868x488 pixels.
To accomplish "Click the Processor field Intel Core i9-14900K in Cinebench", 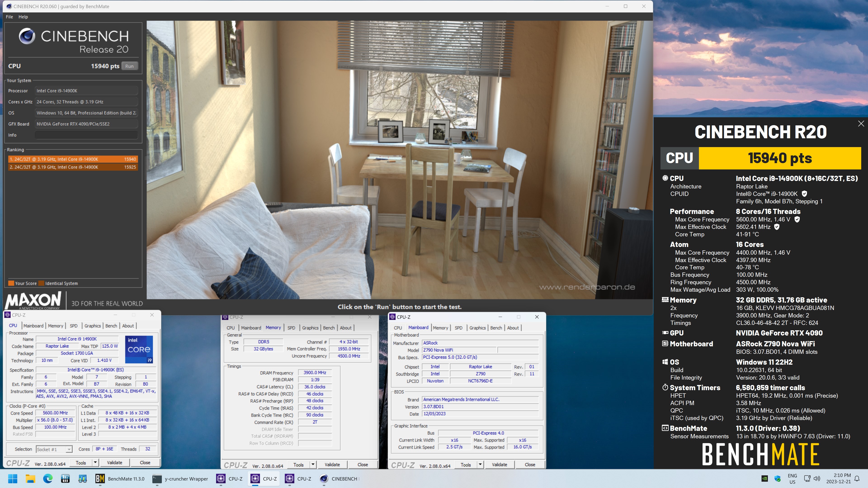I will click(86, 91).
